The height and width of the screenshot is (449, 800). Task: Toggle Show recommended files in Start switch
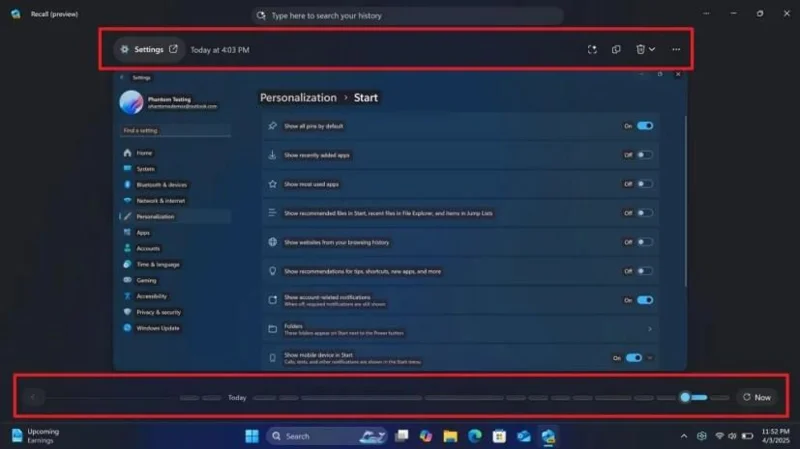tap(645, 213)
